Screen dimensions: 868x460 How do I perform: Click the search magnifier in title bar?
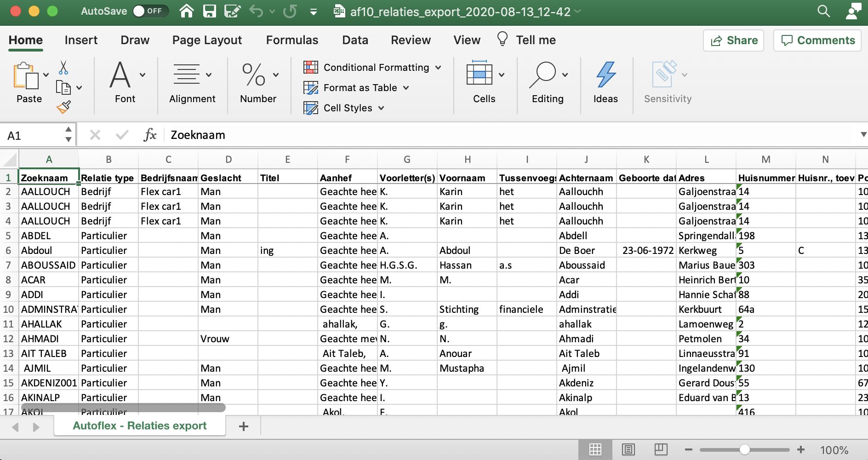[x=823, y=11]
